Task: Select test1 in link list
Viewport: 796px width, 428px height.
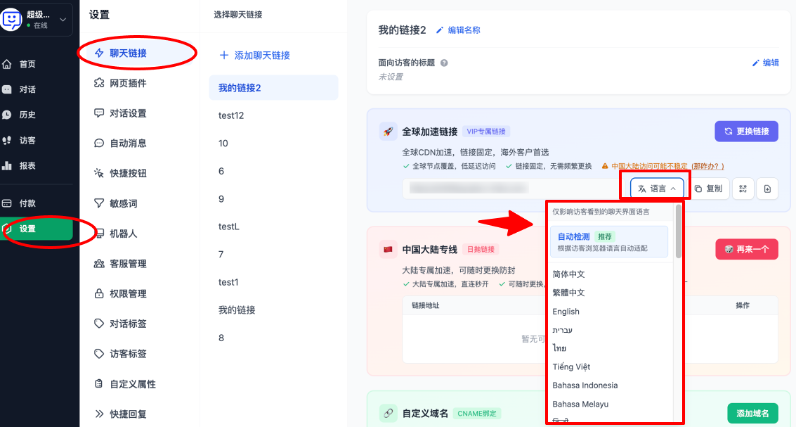Action: [x=228, y=282]
